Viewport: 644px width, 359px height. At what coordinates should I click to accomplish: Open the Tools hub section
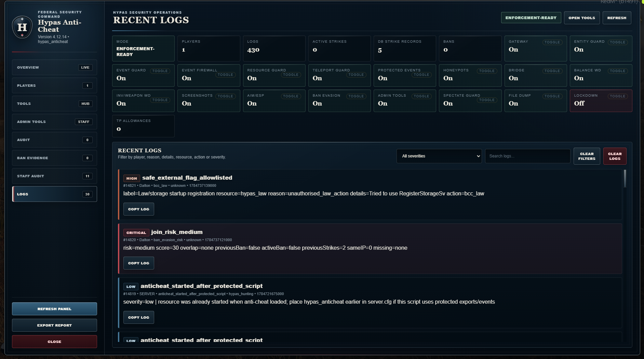[54, 103]
